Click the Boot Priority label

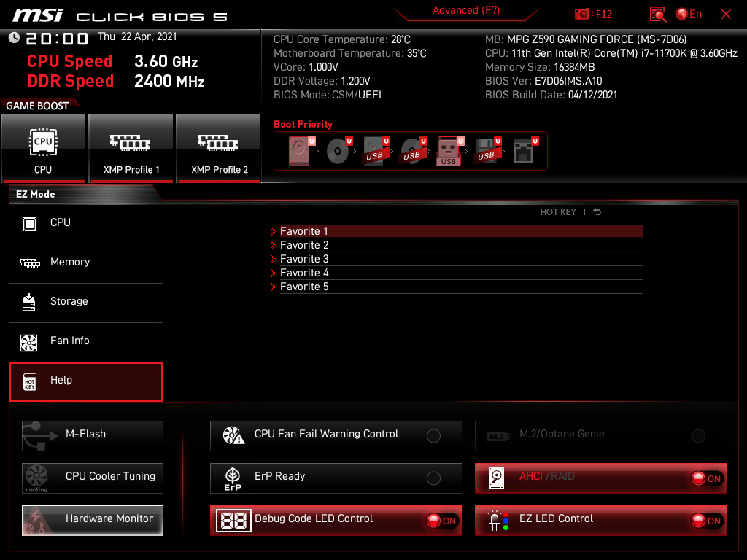(303, 124)
